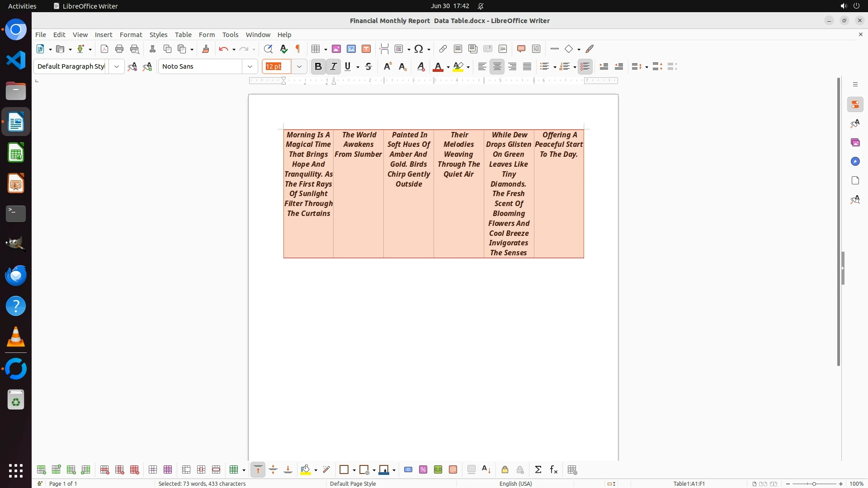Click English (USA) language in status bar
Viewport: 868px width, 488px height.
(515, 483)
